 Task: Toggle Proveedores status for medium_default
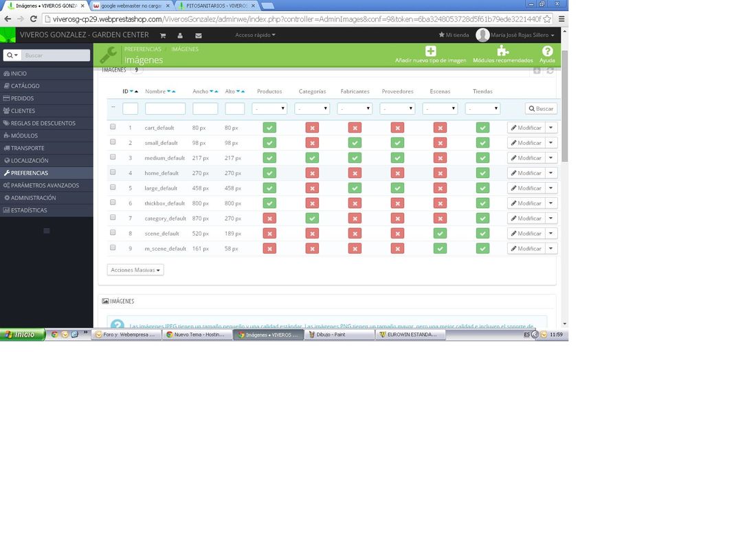[397, 157]
